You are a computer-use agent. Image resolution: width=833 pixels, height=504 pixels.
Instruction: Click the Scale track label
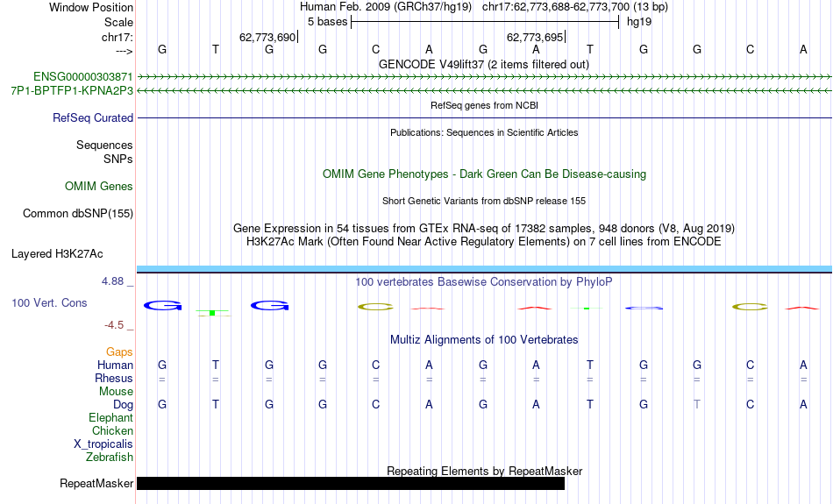[x=118, y=22]
